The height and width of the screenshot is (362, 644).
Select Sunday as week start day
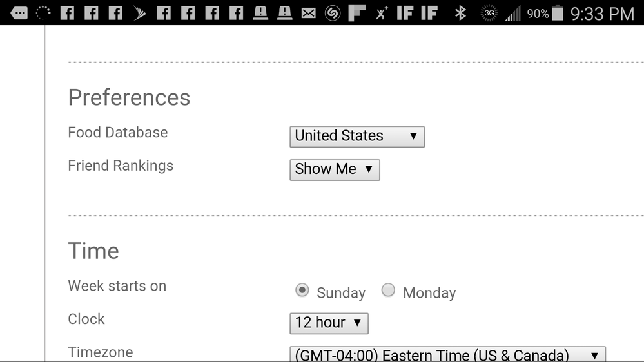(302, 290)
